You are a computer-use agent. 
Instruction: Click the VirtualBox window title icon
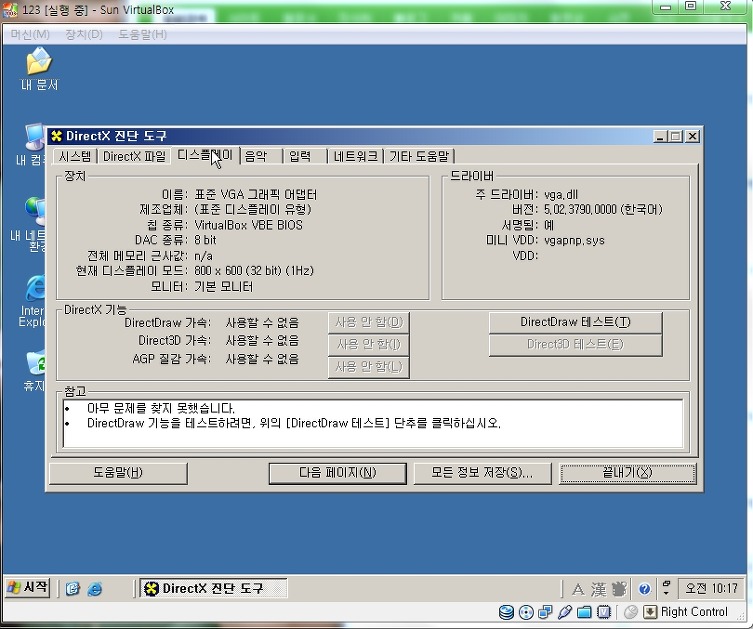pos(10,10)
